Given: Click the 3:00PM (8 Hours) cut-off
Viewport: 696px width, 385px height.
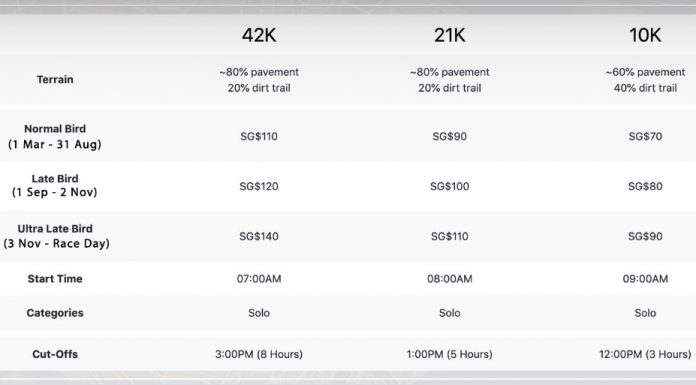Looking at the screenshot, I should coord(259,354).
